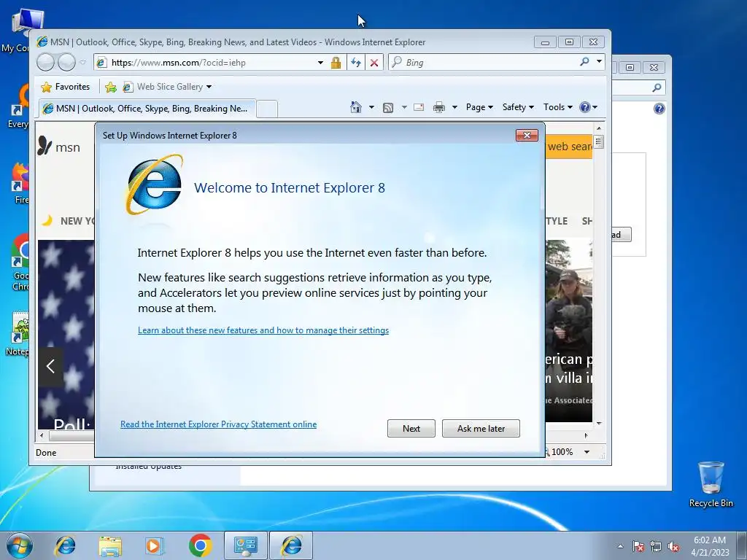Click the vertical scrollbar up arrow

(x=599, y=128)
